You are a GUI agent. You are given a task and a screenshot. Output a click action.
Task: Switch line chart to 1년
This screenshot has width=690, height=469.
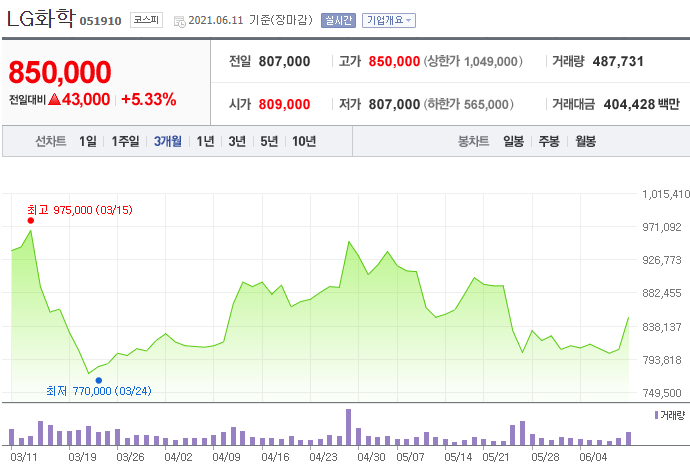coord(205,141)
